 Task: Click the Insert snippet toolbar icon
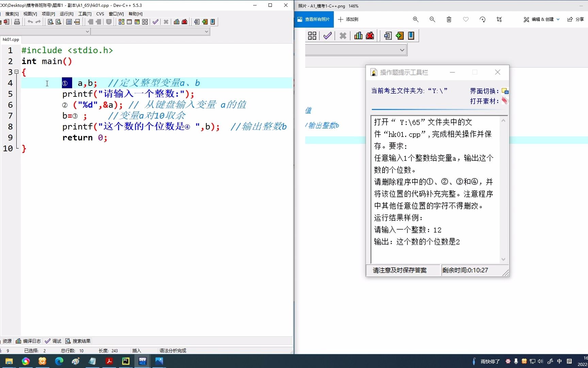click(197, 22)
